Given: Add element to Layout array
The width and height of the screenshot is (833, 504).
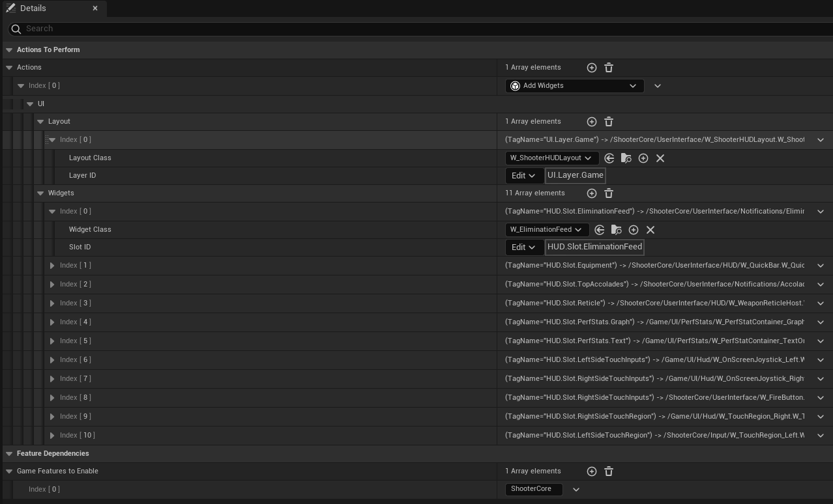Looking at the screenshot, I should click(x=591, y=122).
